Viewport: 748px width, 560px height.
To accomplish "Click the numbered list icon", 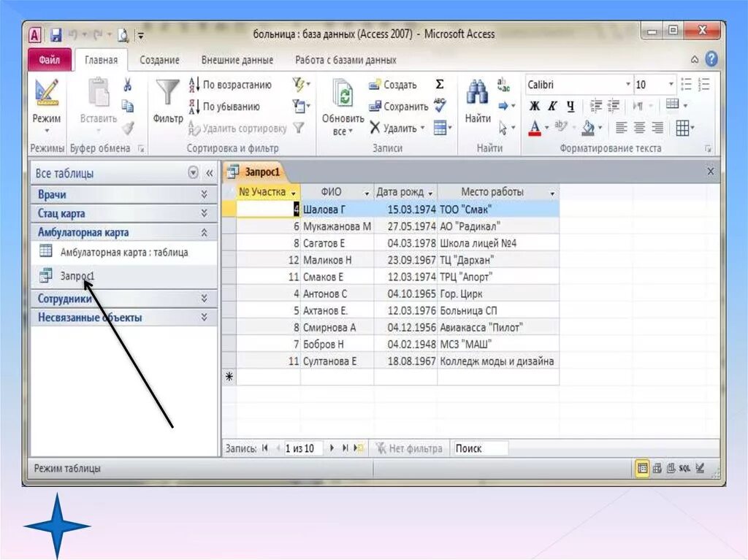I will [703, 85].
